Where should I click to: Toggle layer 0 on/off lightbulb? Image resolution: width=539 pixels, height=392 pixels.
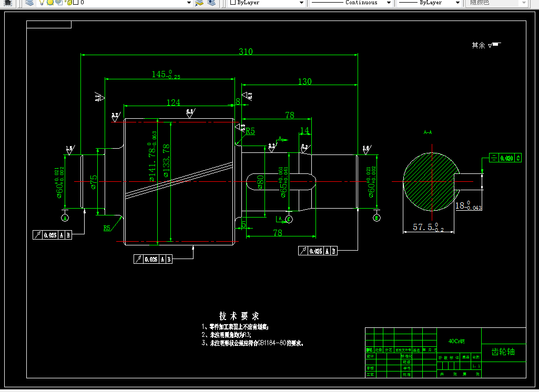[42, 3]
